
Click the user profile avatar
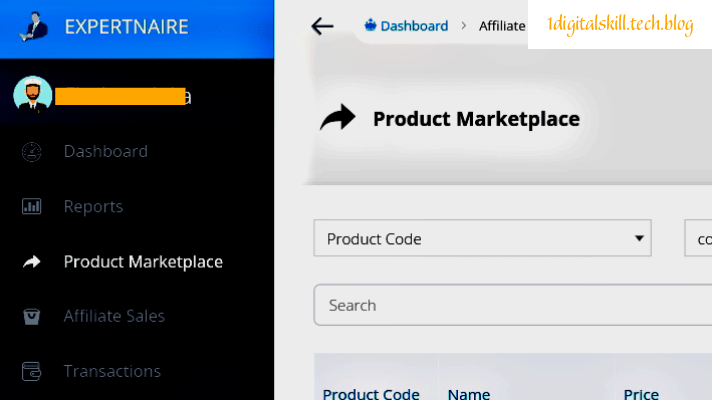[33, 95]
